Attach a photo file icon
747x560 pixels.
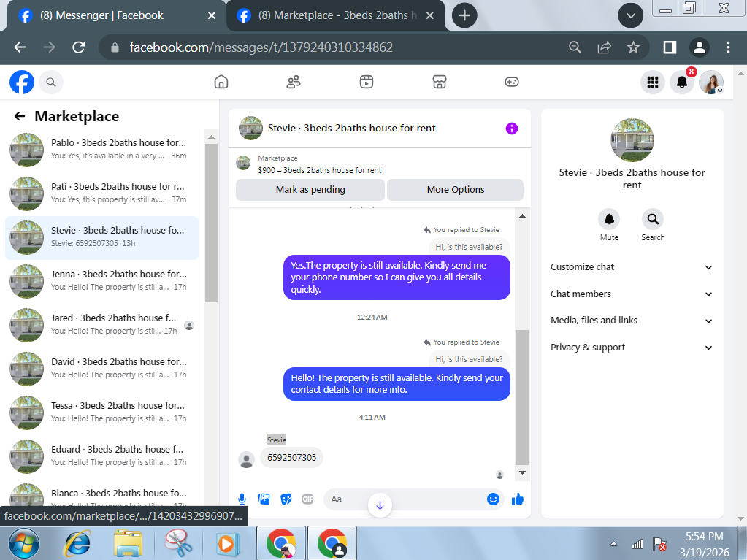(x=264, y=499)
